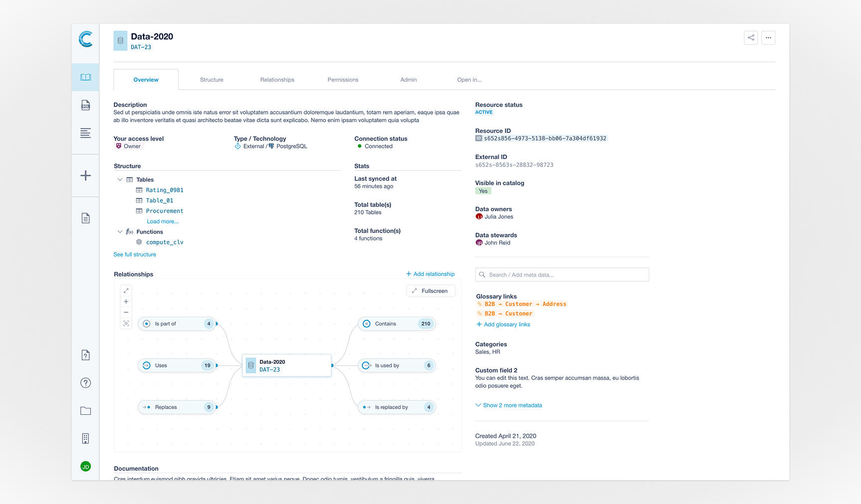Viewport: 861px width, 504px height.
Task: Zoom out on the relationships graph
Action: coord(126,313)
